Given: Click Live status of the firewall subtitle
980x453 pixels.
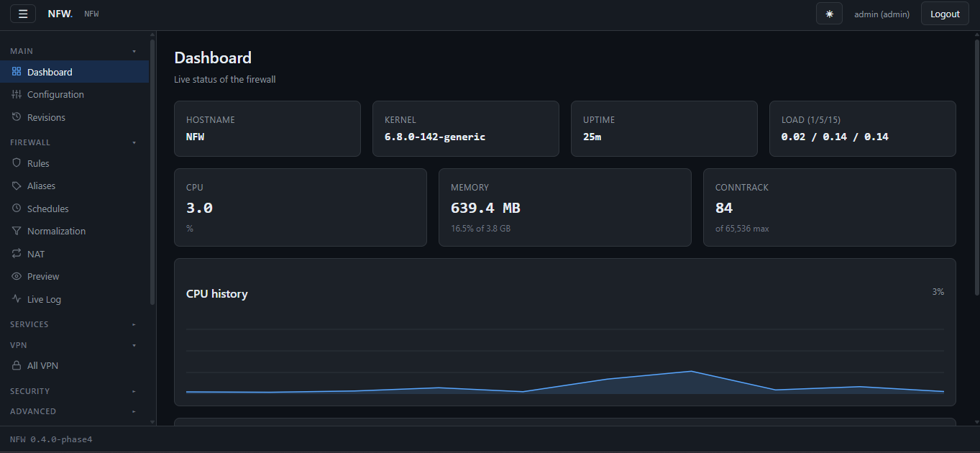Looking at the screenshot, I should pos(225,79).
